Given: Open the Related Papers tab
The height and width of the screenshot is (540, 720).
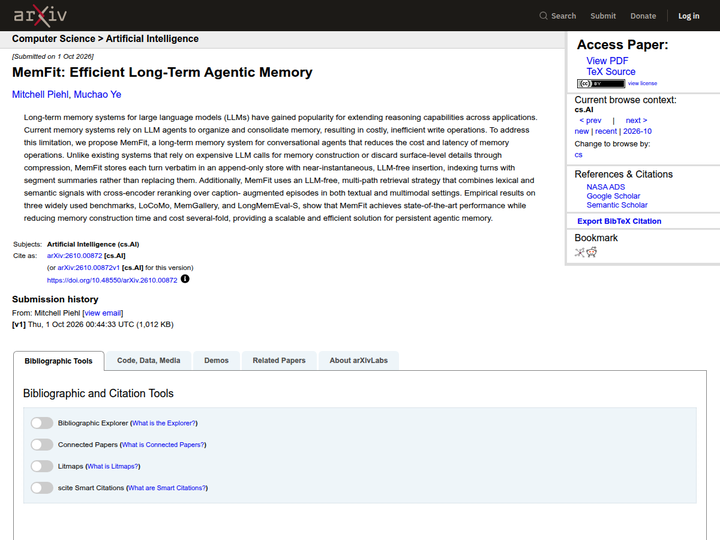Looking at the screenshot, I should (x=279, y=360).
